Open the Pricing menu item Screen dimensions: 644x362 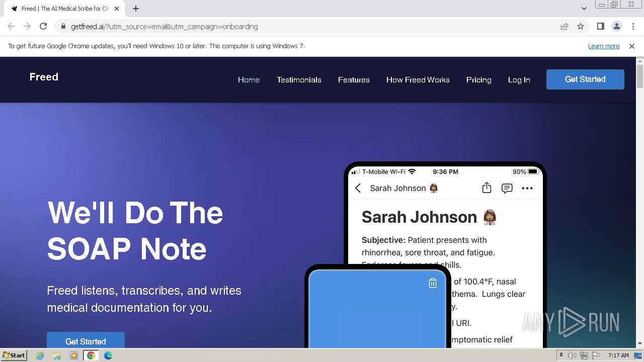pos(479,79)
